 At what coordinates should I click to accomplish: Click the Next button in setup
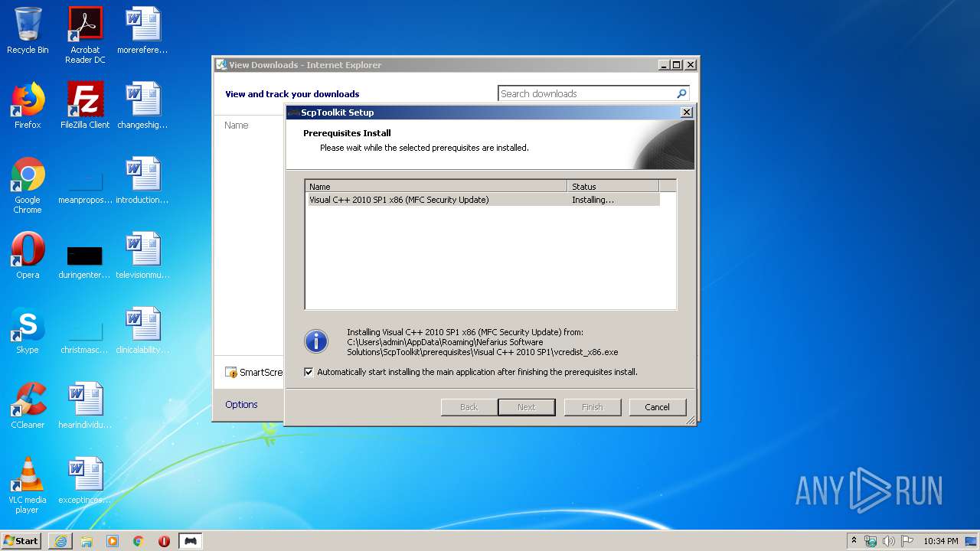(526, 407)
